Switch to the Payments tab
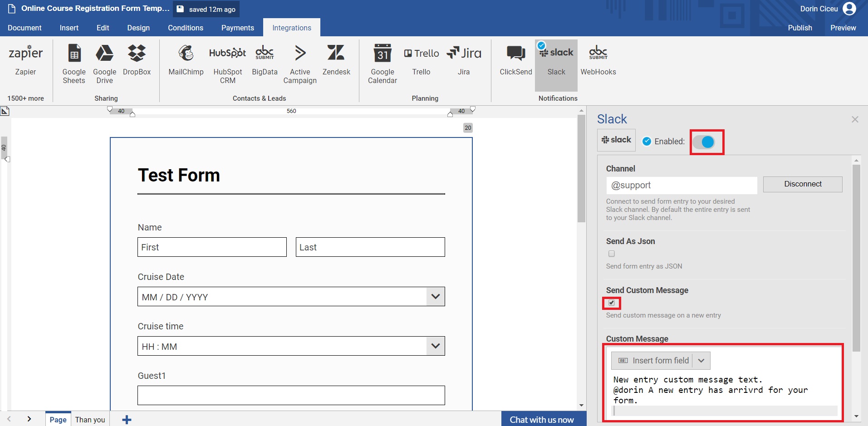The width and height of the screenshot is (868, 426). (x=237, y=28)
